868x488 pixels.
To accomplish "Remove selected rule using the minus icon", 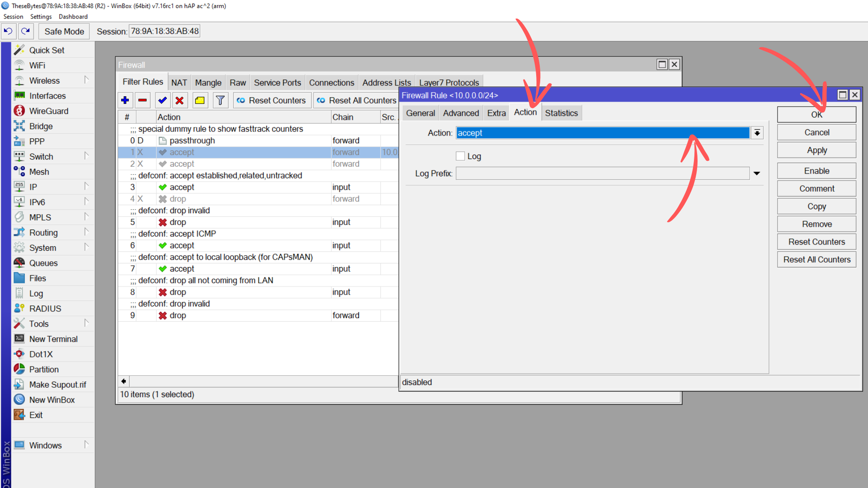I will (142, 100).
